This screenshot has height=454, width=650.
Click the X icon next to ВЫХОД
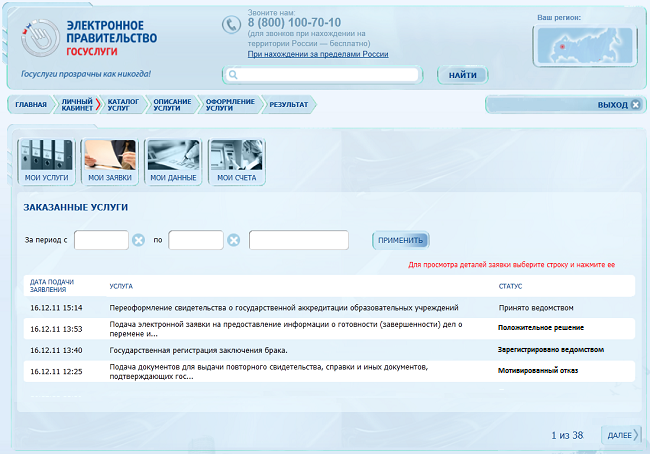[635, 104]
